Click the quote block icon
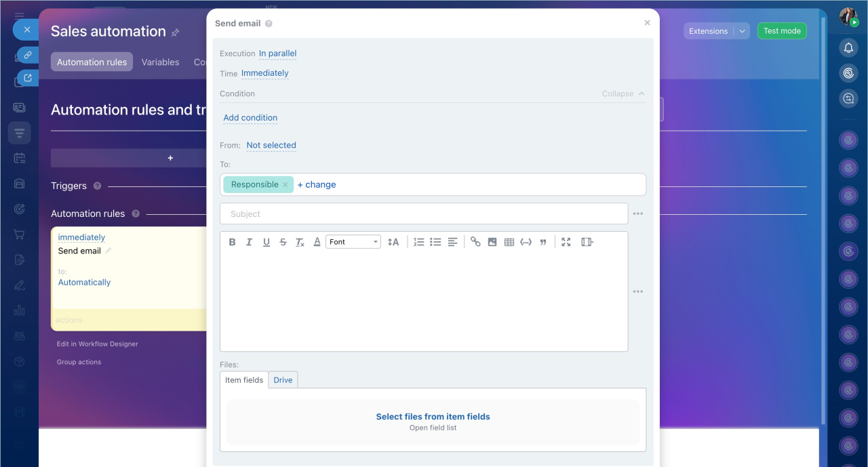The image size is (868, 467). tap(543, 242)
